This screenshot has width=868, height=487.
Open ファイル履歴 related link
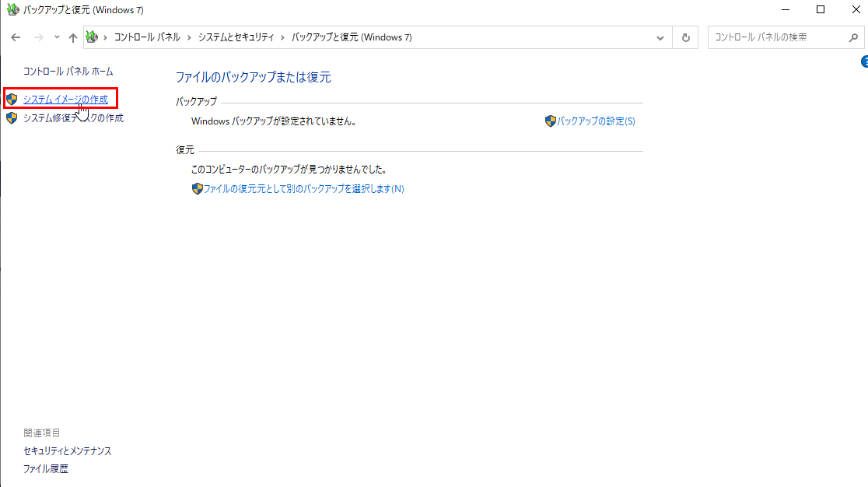45,469
